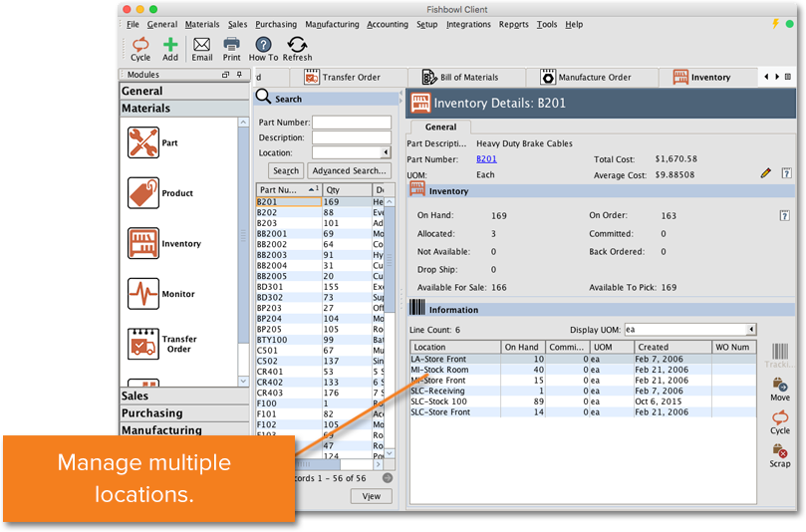Select part B202 in the list
Viewport: 806px width, 532px height.
[x=320, y=212]
